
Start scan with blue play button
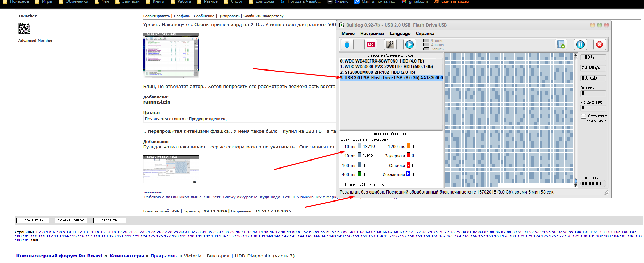pos(410,44)
